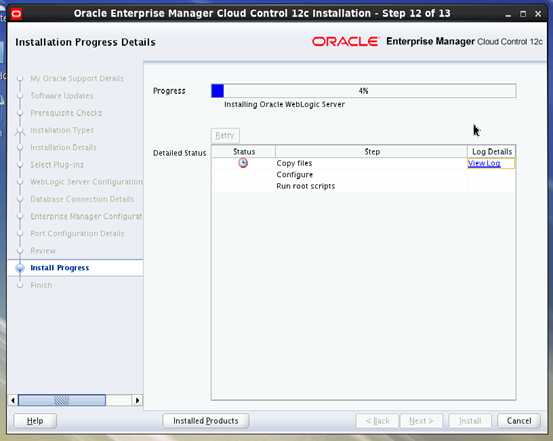The image size is (553, 441).
Task: Select Database Connection Details step
Action: point(82,199)
